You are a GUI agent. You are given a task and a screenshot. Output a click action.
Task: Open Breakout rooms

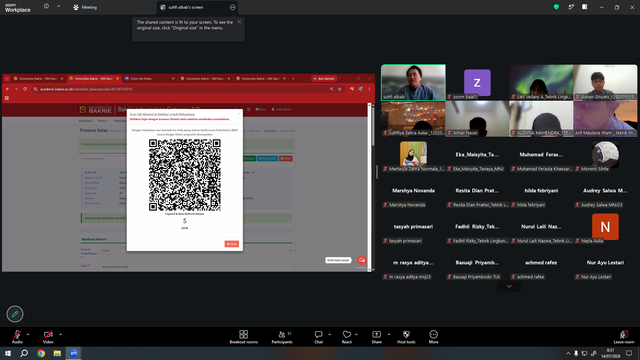click(x=244, y=337)
